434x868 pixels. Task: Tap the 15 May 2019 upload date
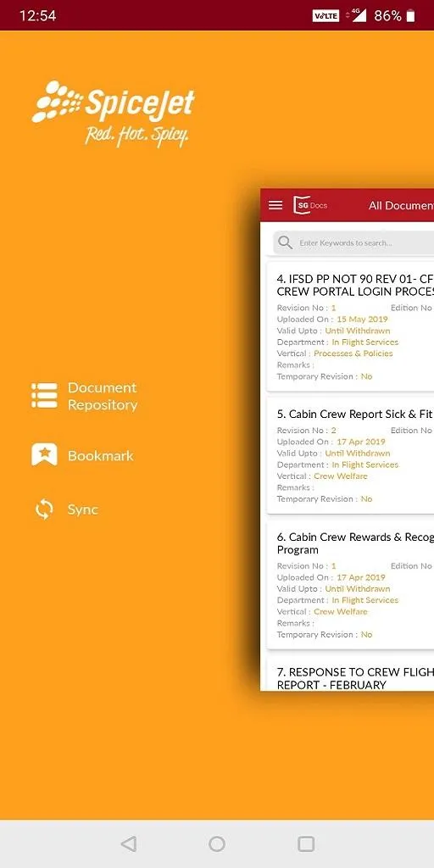[x=362, y=320]
